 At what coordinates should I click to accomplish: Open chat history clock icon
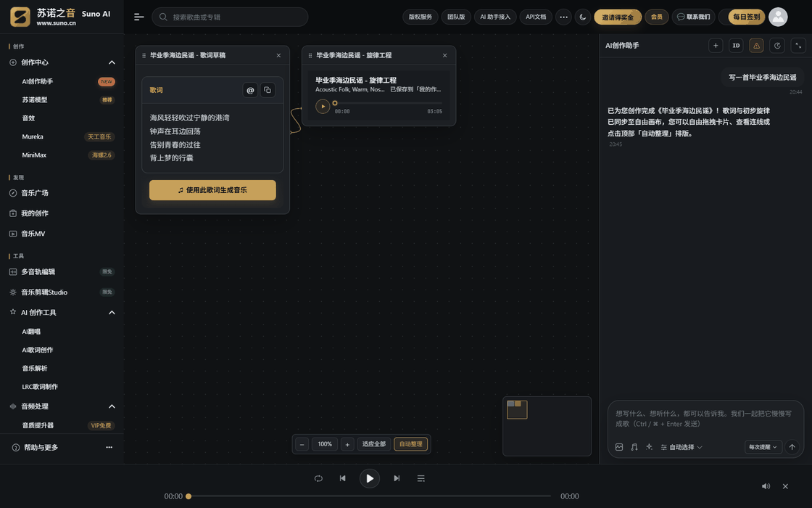click(777, 46)
